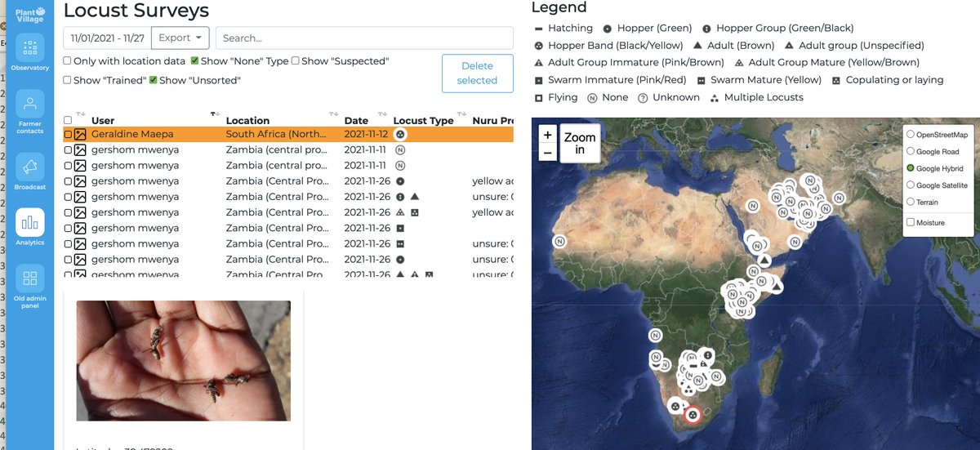
Task: Zoom the map in with plus button
Action: pyautogui.click(x=547, y=135)
